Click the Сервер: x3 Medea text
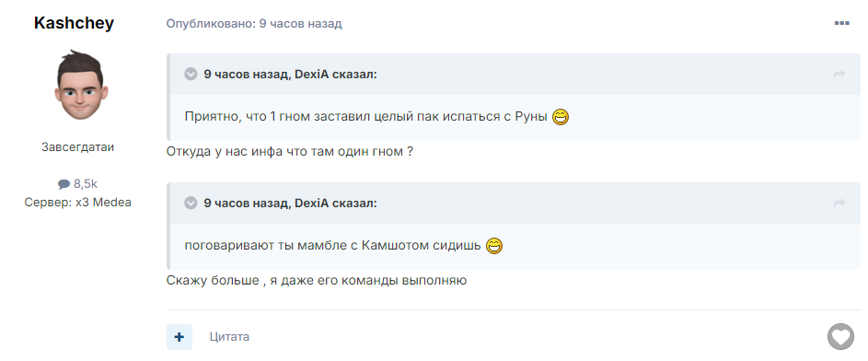 [77, 203]
